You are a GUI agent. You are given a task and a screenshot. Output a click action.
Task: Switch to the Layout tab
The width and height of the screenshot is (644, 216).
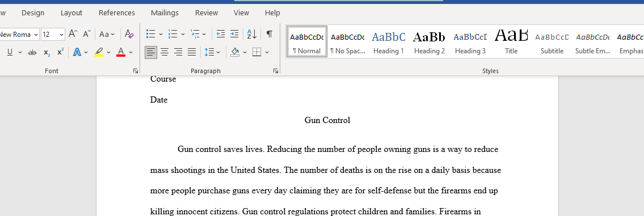pos(71,12)
